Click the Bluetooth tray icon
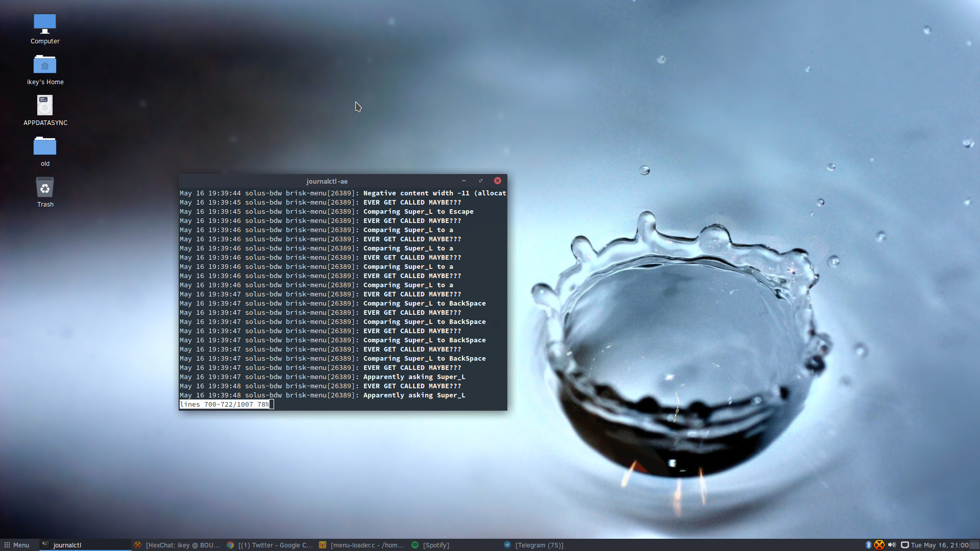The height and width of the screenshot is (551, 980). coord(868,545)
